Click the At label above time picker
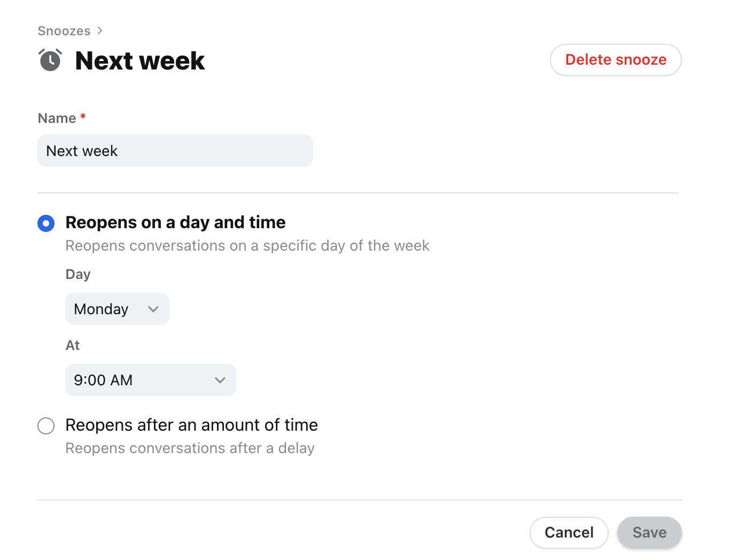This screenshot has width=730, height=560. pyautogui.click(x=73, y=345)
